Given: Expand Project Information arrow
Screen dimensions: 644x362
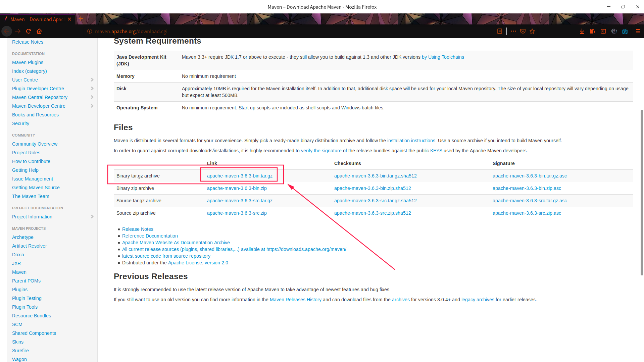Looking at the screenshot, I should (92, 217).
